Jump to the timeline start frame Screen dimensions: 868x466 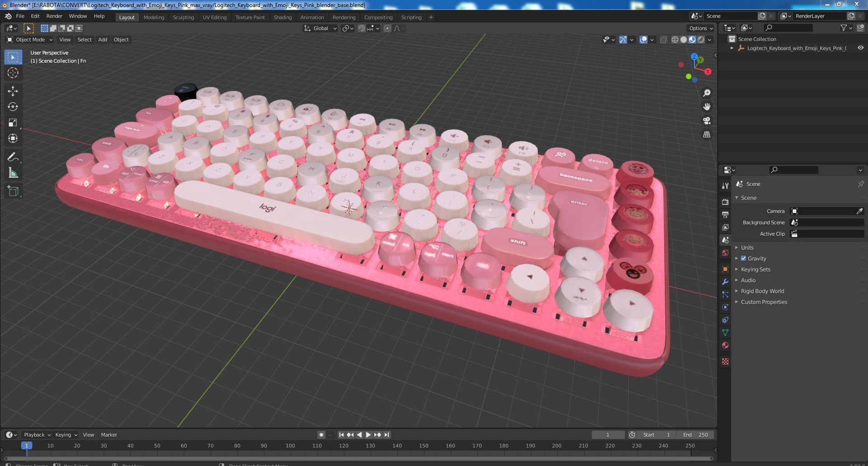[x=341, y=435]
